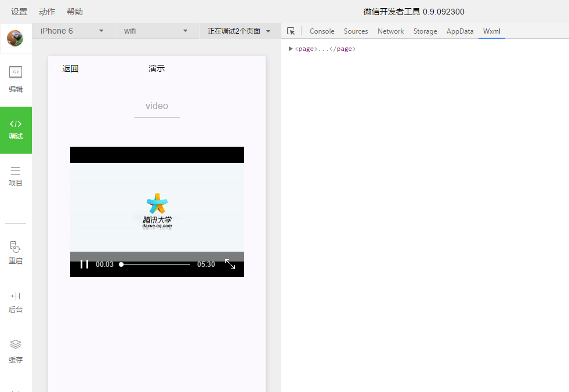
Task: Pause the video playback
Action: tap(84, 264)
